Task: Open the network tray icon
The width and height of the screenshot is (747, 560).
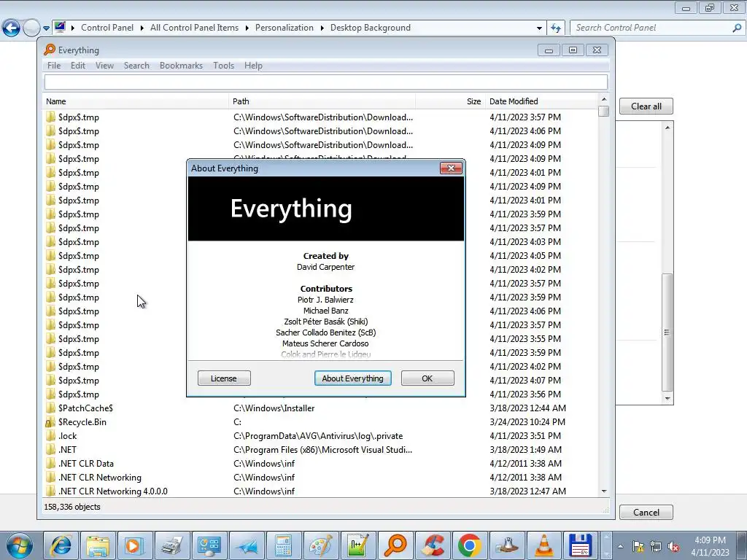Action: [656, 547]
